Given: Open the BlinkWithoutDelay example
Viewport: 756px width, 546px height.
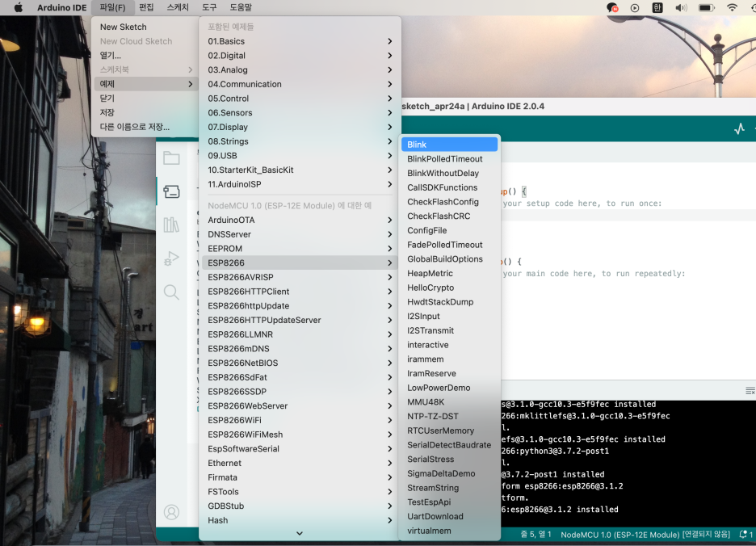Looking at the screenshot, I should [x=449, y=173].
